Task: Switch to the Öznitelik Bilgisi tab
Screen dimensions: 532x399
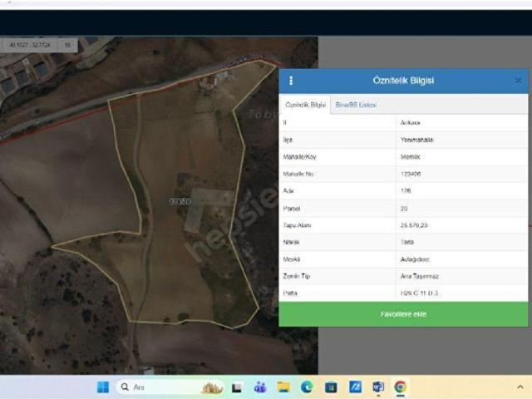Action: click(305, 105)
